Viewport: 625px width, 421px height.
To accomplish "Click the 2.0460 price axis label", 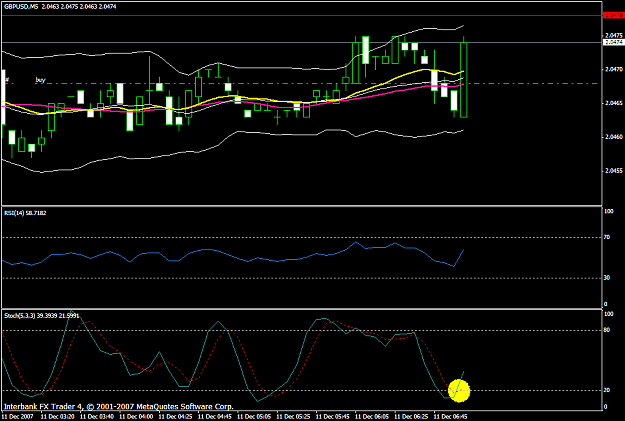I will point(614,137).
